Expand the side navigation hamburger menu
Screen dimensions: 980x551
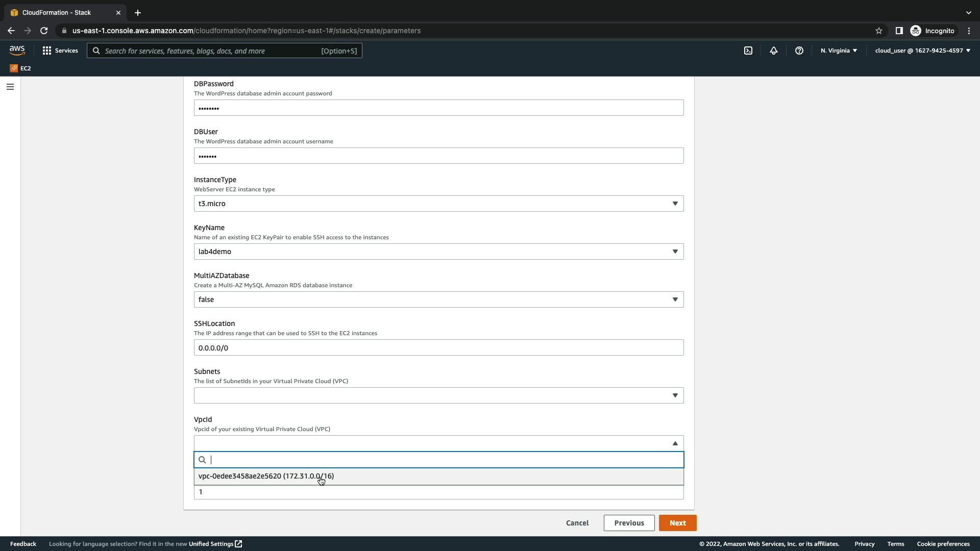click(x=10, y=87)
